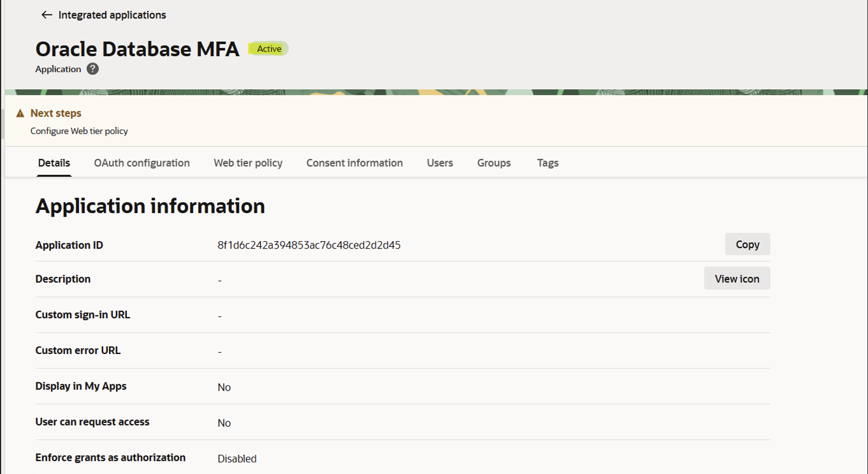Stay on the Details tab

pyautogui.click(x=53, y=163)
